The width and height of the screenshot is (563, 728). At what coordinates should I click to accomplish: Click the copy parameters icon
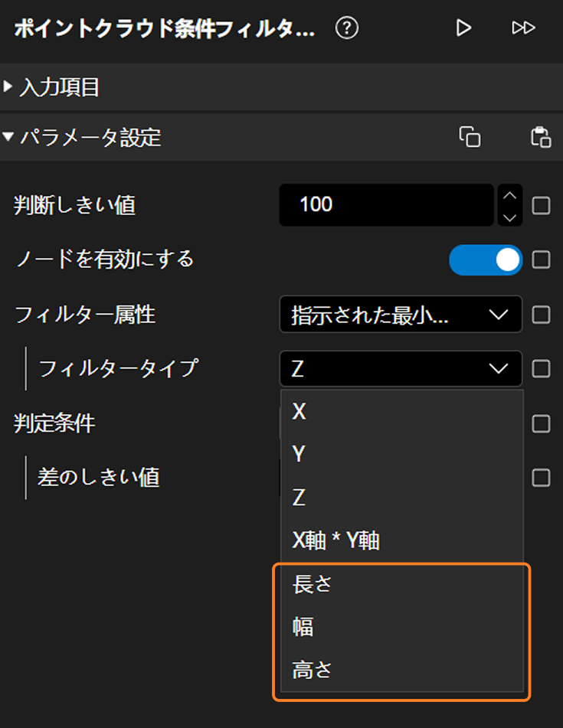point(470,137)
